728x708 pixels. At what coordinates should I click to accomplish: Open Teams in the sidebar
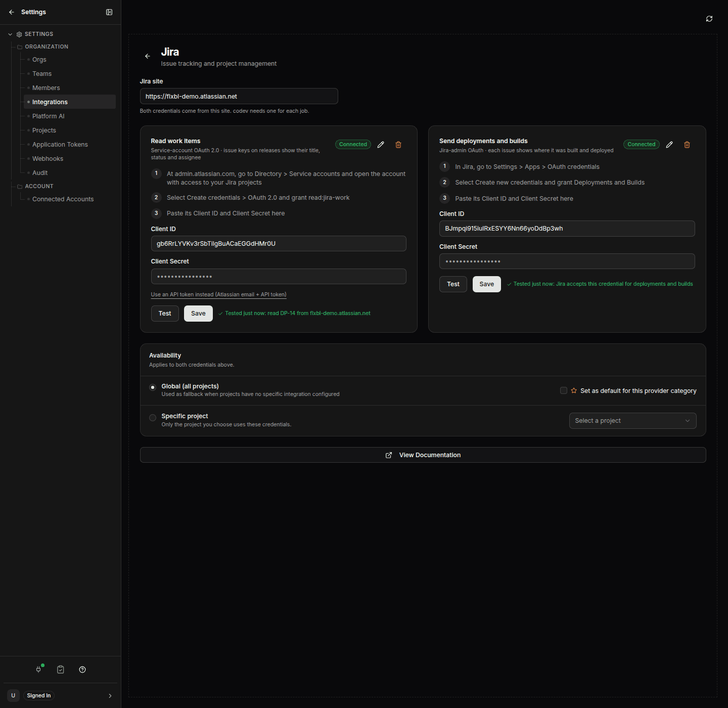[x=42, y=74]
